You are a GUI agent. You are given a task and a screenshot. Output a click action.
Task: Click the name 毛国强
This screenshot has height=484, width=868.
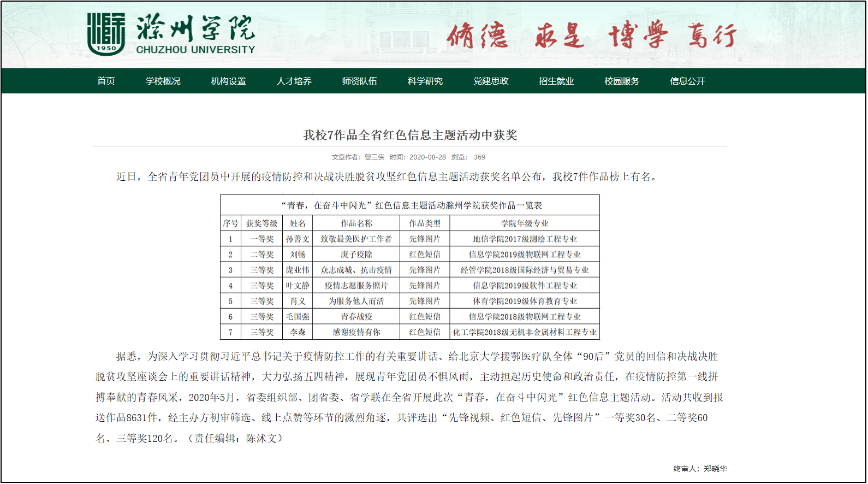(x=298, y=317)
